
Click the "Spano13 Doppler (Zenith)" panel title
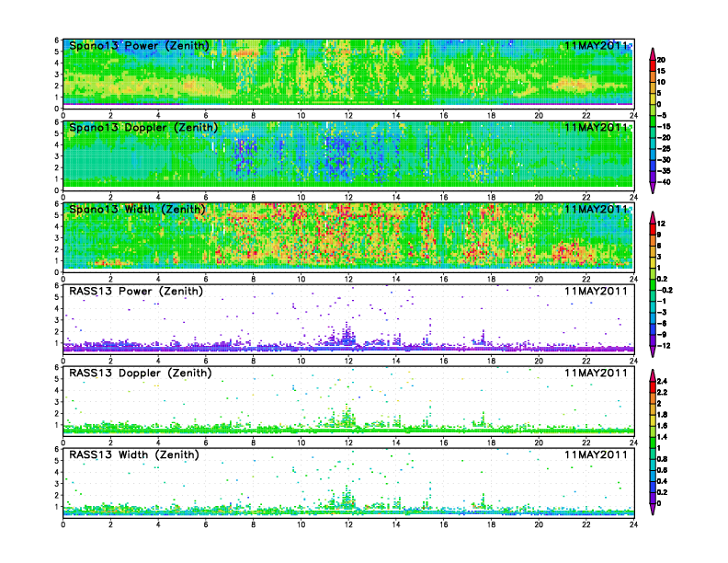[x=143, y=127]
